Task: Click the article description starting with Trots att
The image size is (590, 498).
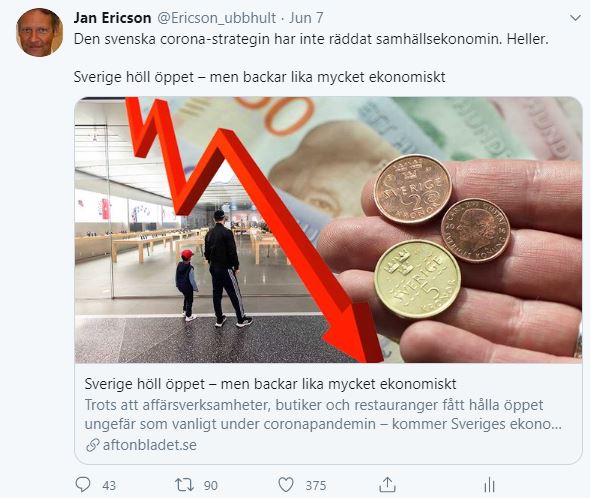Action: pyautogui.click(x=323, y=414)
